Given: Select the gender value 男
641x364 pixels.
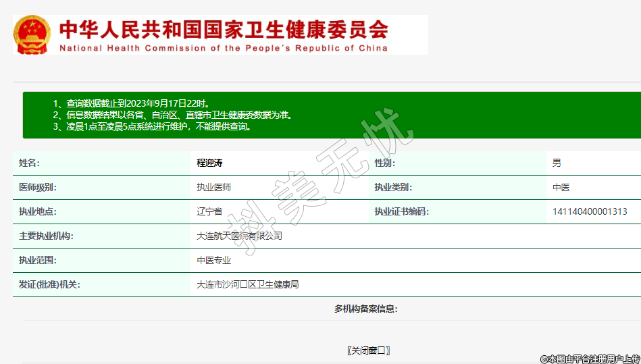Looking at the screenshot, I should 557,163.
